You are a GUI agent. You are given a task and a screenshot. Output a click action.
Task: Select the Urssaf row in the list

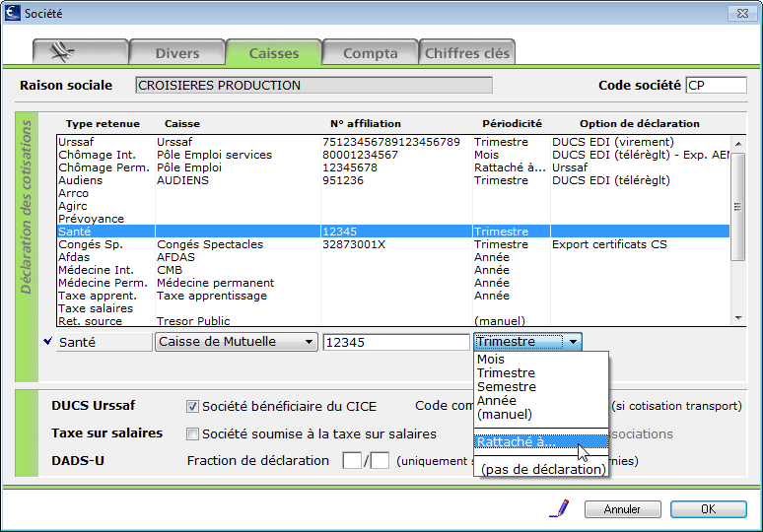click(x=393, y=142)
